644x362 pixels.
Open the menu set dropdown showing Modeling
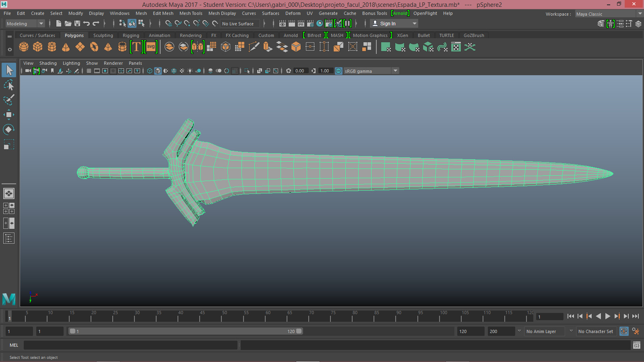click(41, 23)
